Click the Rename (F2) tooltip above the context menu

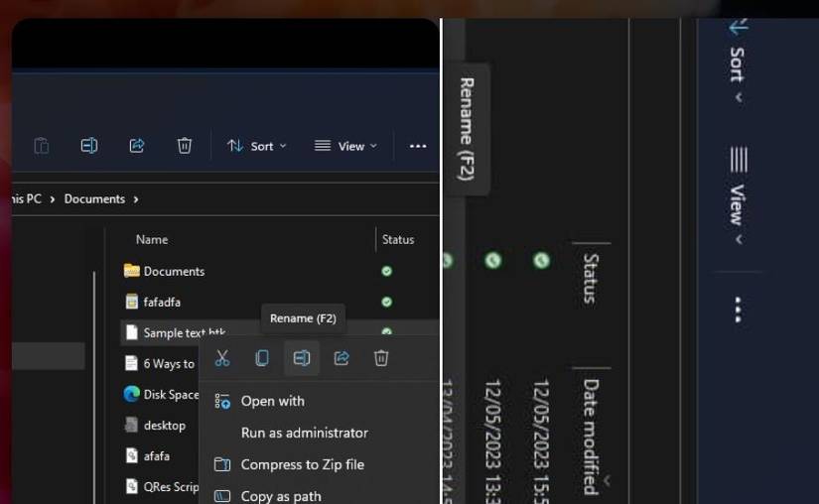tap(303, 318)
